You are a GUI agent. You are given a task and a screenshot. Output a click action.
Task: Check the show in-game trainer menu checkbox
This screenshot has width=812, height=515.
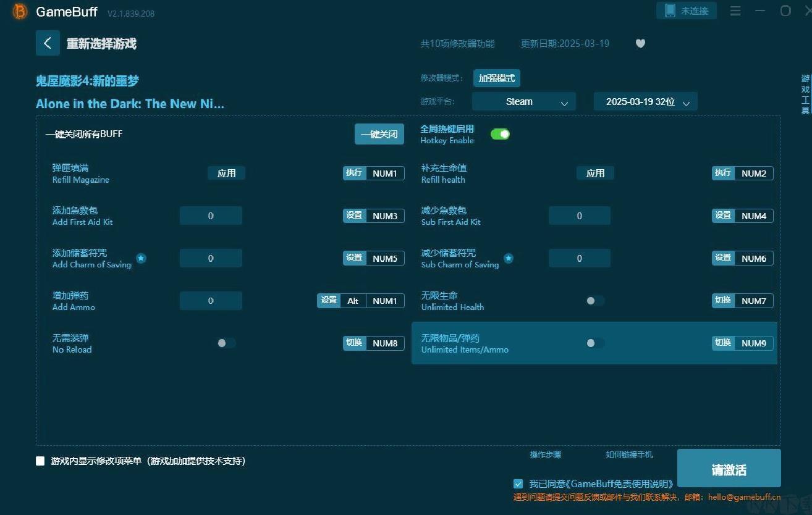click(x=40, y=461)
